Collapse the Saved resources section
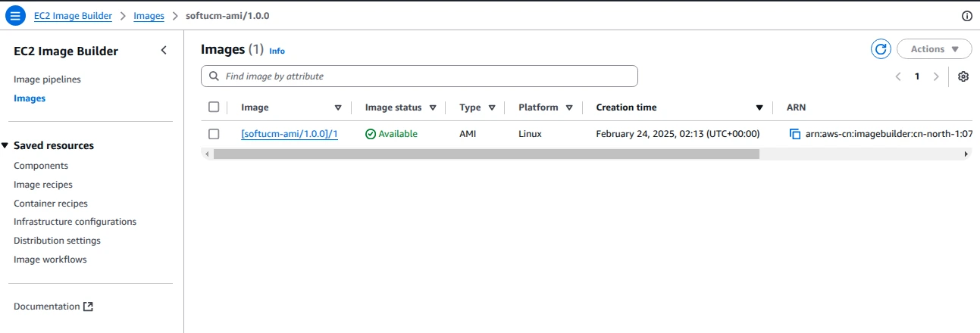 (5, 145)
